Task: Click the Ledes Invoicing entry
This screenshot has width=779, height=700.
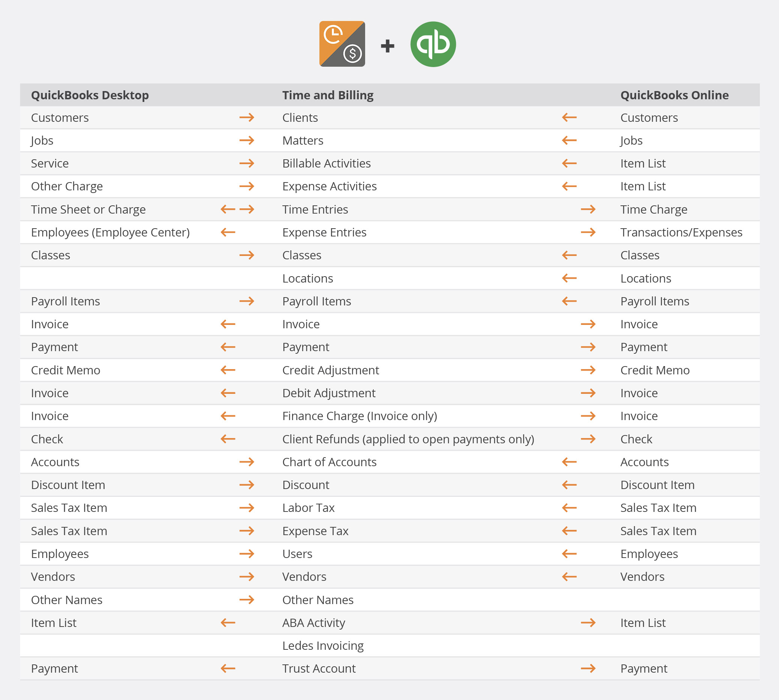Action: coord(323,645)
